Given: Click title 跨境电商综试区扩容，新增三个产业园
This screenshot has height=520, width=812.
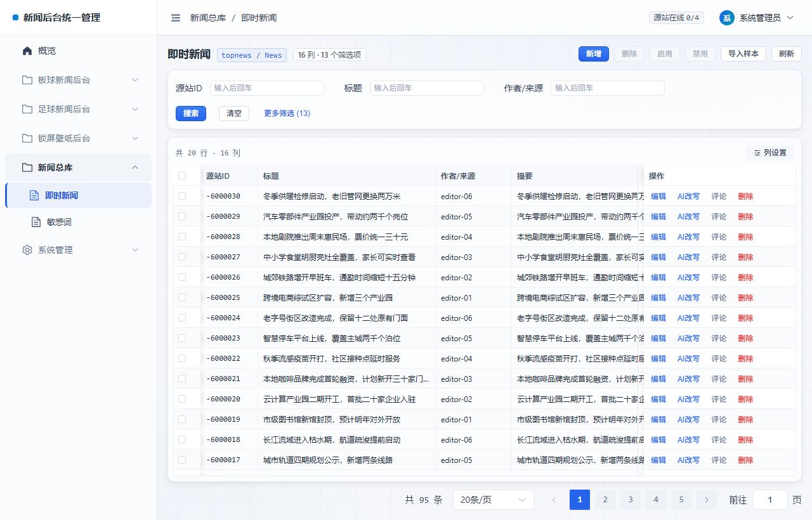Looking at the screenshot, I should click(x=328, y=298).
